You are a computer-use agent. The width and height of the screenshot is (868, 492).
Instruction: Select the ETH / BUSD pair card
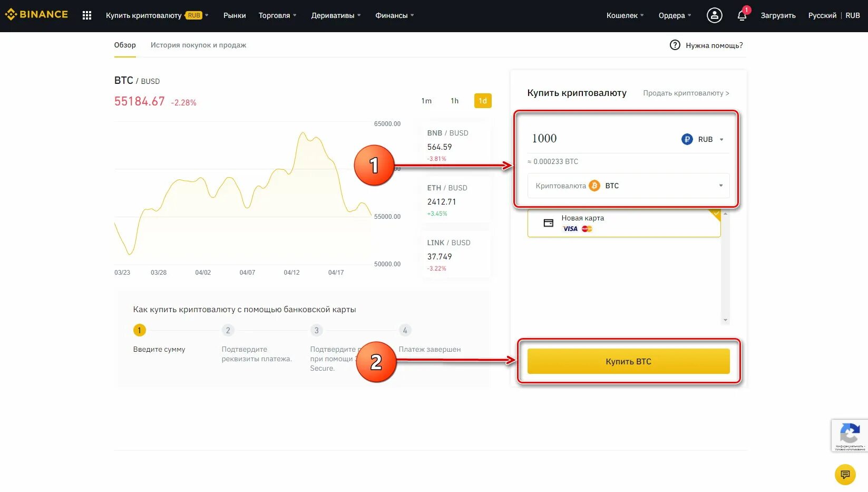[456, 201]
